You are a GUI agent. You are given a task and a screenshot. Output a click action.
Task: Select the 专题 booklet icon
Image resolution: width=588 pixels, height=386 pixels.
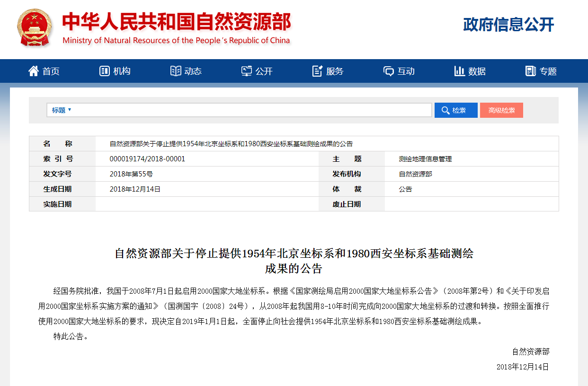point(531,70)
